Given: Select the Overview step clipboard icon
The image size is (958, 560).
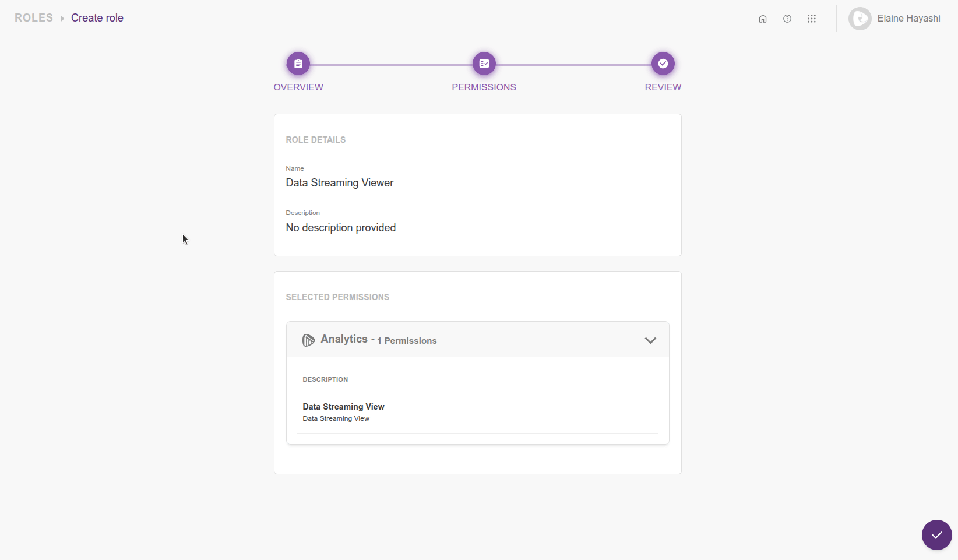Looking at the screenshot, I should point(298,64).
